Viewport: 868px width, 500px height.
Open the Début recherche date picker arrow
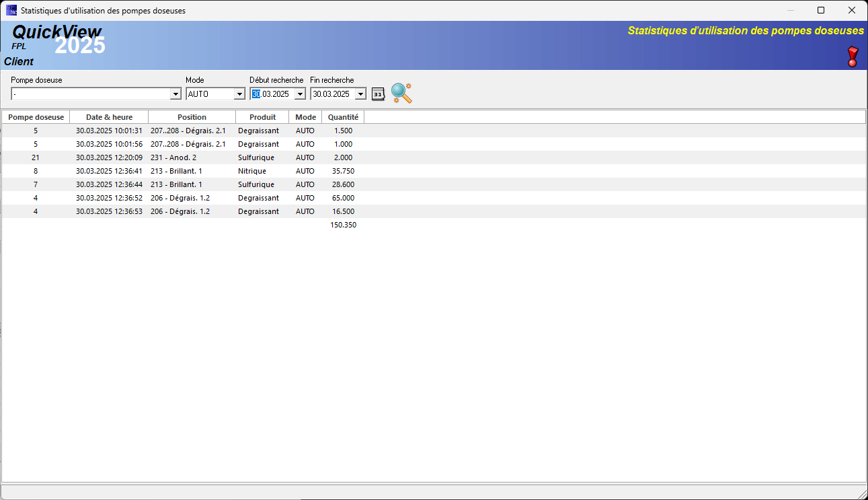point(300,94)
